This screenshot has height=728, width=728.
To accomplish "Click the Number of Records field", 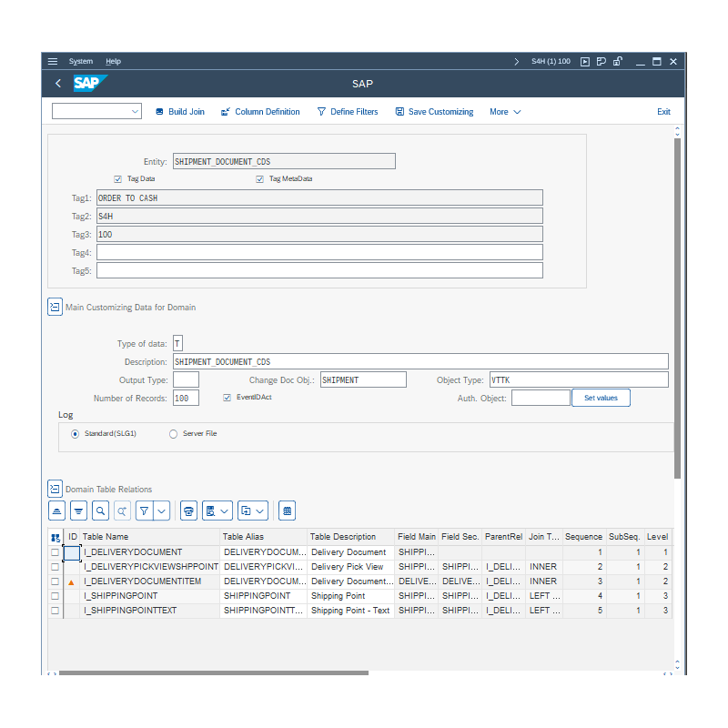I will pyautogui.click(x=187, y=398).
